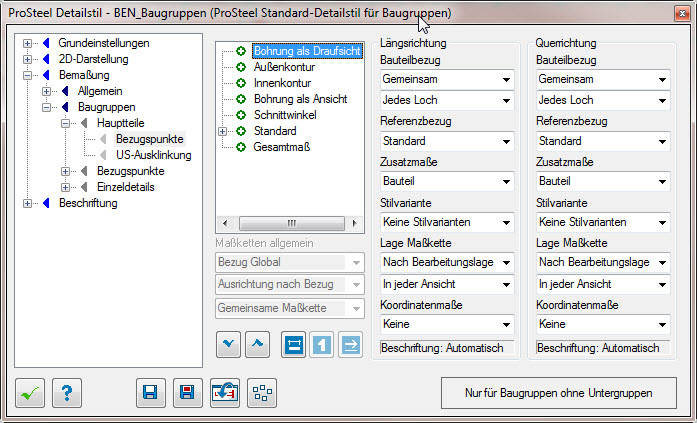
Task: Click the gray arrow icon beside US-Ausklinkung
Action: (x=104, y=155)
